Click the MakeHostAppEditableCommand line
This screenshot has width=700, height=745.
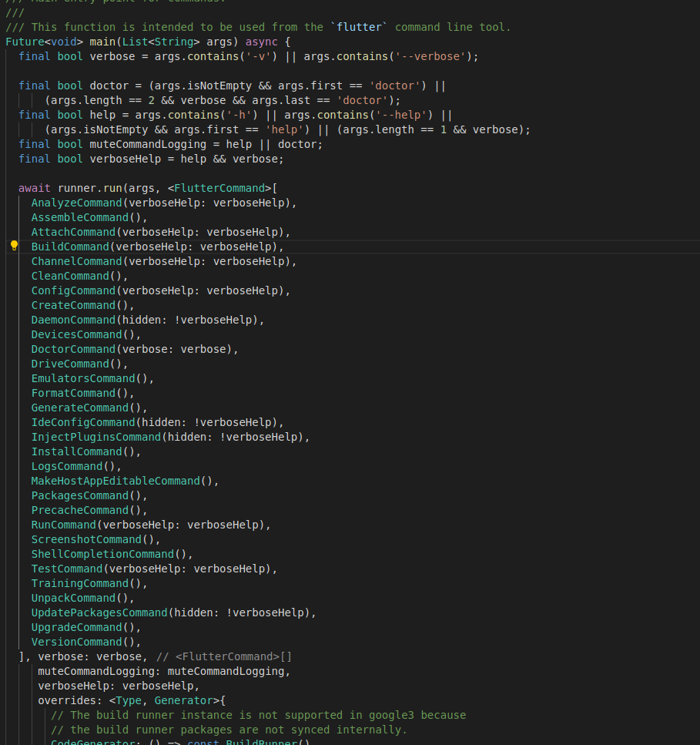[x=125, y=481]
